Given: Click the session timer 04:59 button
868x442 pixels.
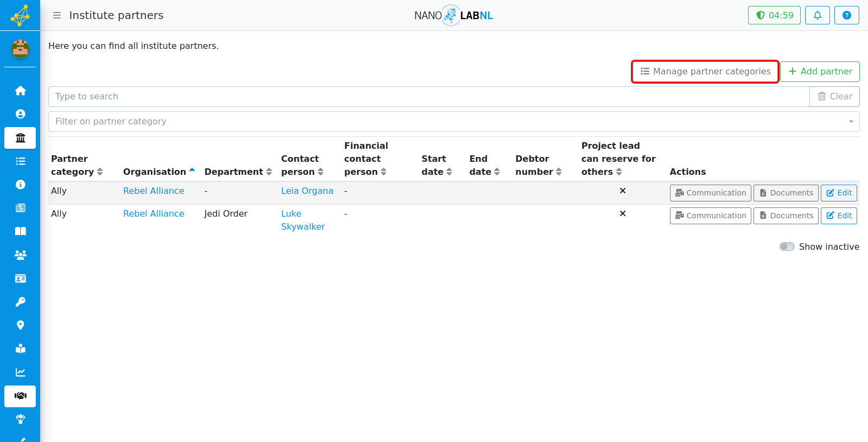Looking at the screenshot, I should [774, 15].
